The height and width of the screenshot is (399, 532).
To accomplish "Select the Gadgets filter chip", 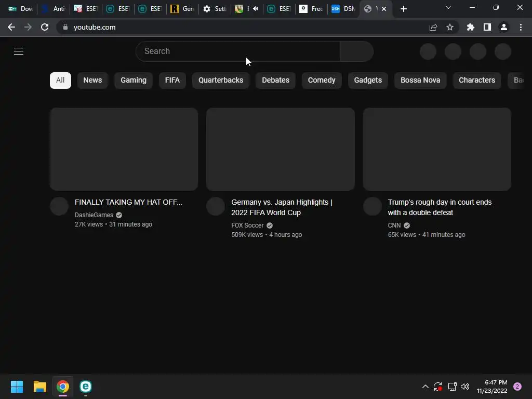I will 368,81.
